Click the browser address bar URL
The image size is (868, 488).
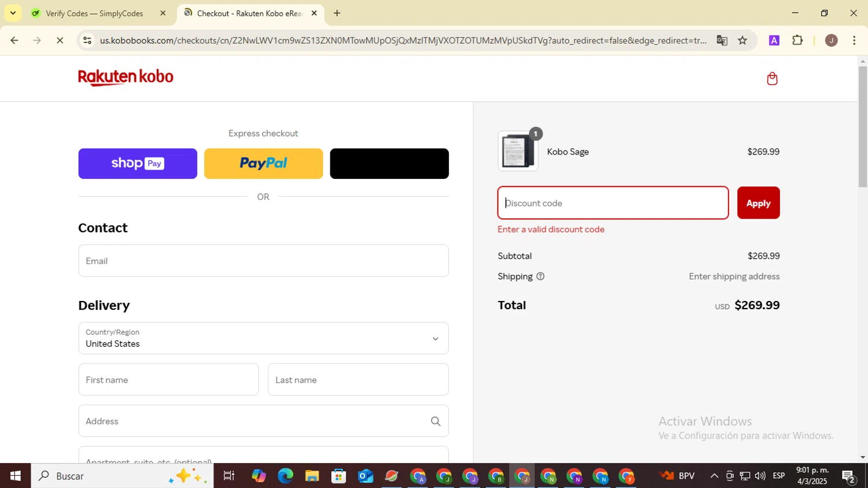tap(403, 41)
